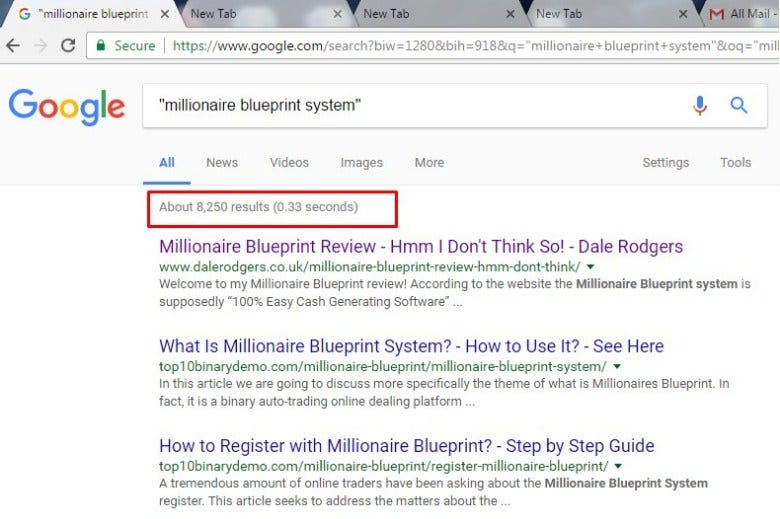This screenshot has width=780, height=519.
Task: Expand arrow next to register-millionaire-blueprint URL
Action: click(x=618, y=466)
